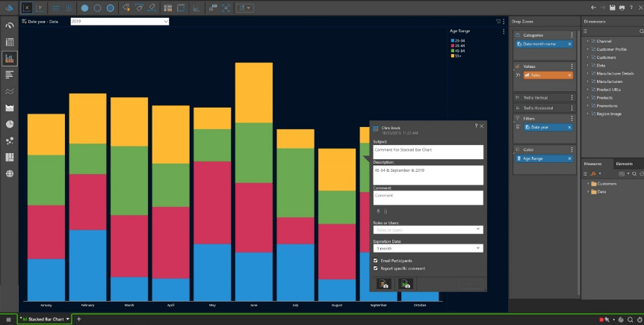Click the Submit button in comment dialog
This screenshot has height=325, width=644.
click(471, 284)
